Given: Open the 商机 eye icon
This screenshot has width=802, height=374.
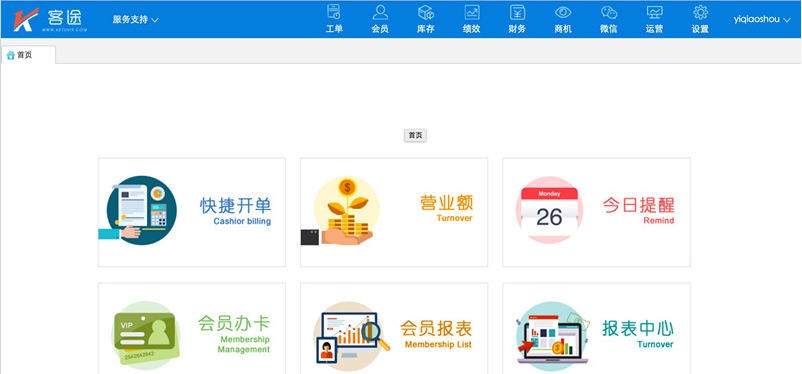Looking at the screenshot, I should (x=563, y=12).
